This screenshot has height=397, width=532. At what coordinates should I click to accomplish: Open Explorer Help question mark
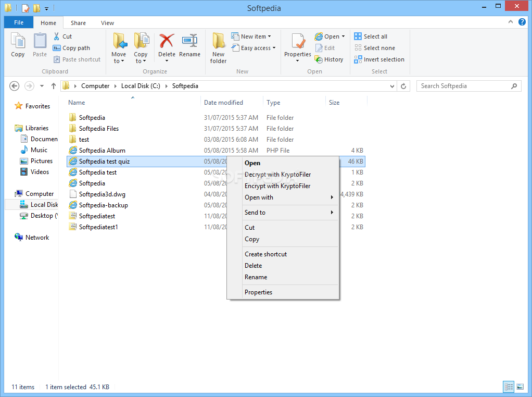pyautogui.click(x=522, y=22)
